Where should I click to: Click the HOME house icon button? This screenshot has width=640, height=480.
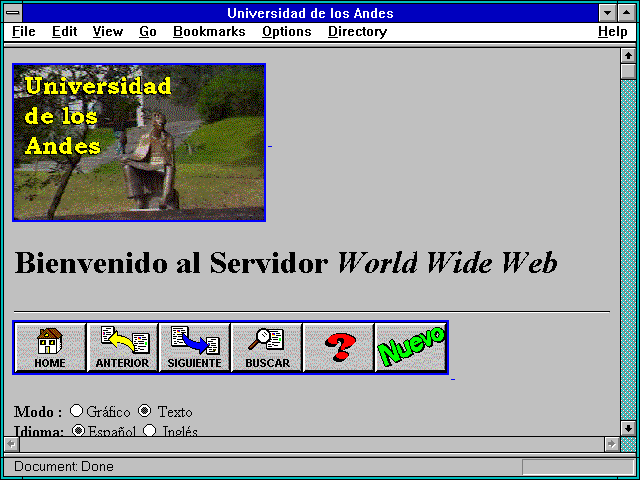(x=50, y=347)
